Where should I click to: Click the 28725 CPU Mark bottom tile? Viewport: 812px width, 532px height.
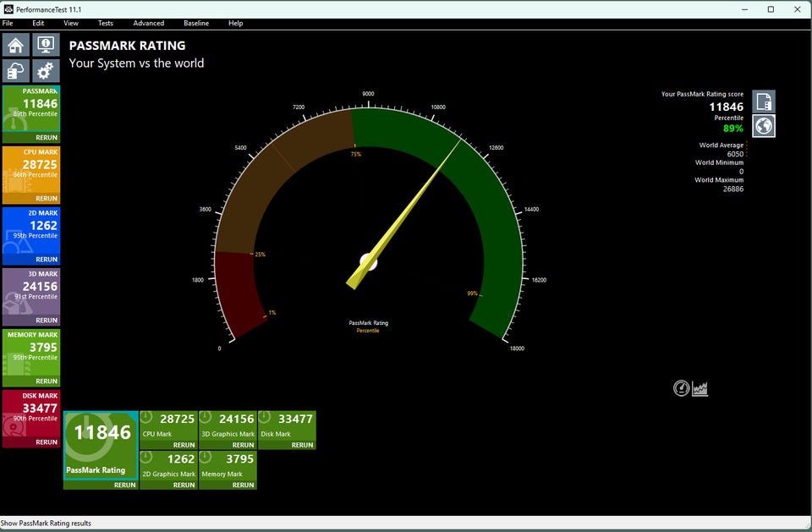(x=169, y=425)
